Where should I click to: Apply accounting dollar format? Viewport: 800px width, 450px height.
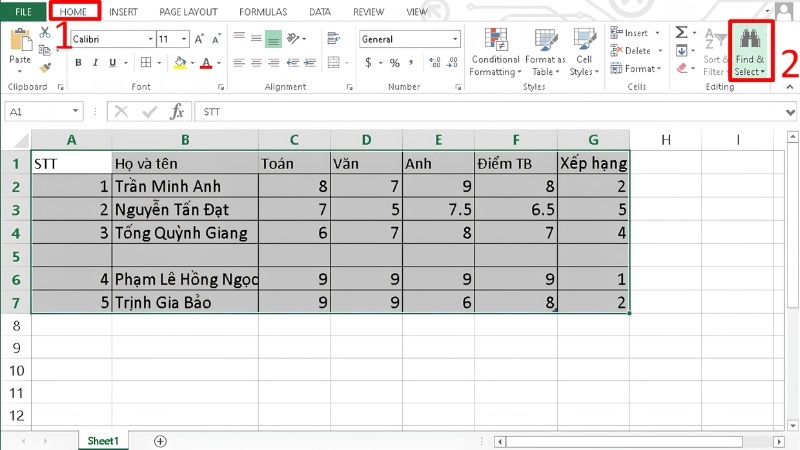[368, 63]
